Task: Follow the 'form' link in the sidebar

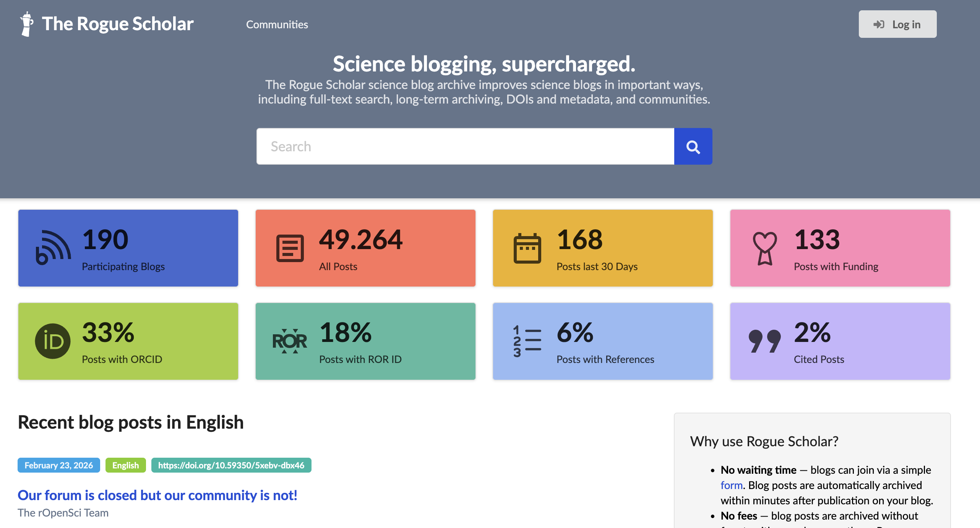Action: 731,485
